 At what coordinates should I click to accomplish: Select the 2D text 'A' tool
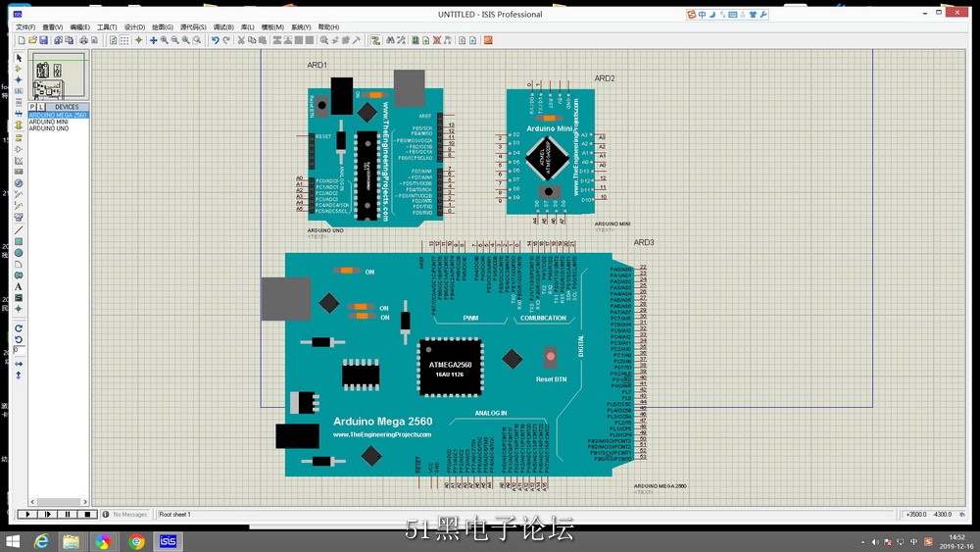pos(18,286)
